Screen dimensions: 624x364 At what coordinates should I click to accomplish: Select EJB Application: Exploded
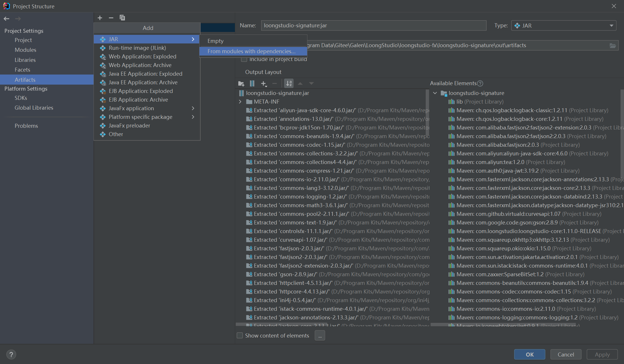click(147, 91)
